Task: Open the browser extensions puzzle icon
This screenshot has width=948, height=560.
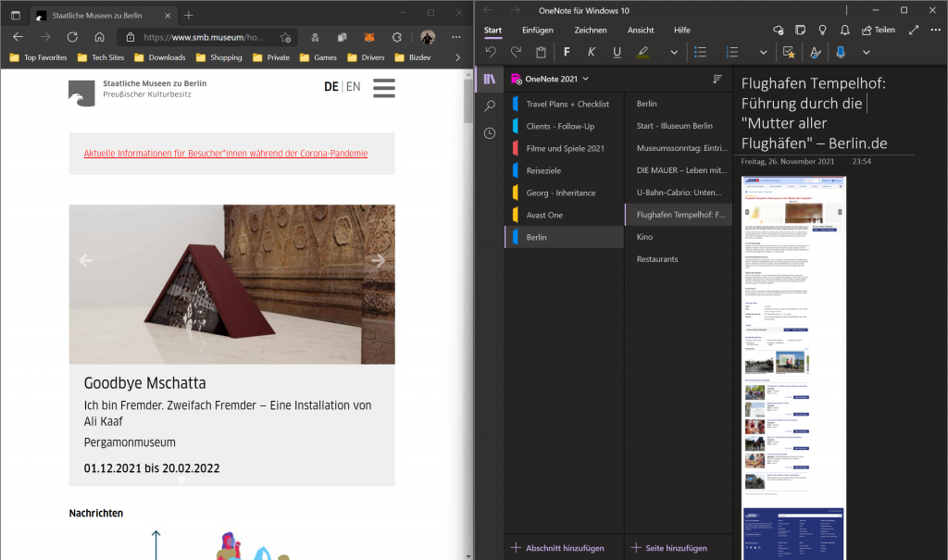Action: [x=396, y=38]
